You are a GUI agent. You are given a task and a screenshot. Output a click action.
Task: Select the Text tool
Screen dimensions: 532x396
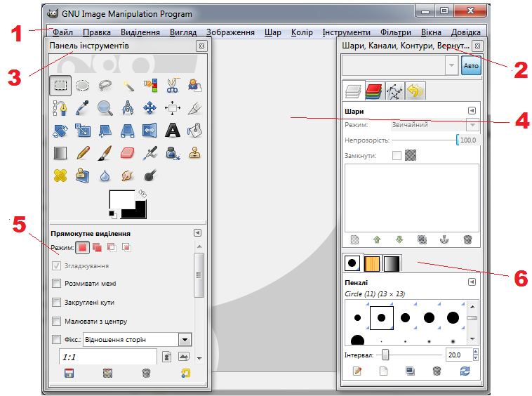tap(173, 131)
